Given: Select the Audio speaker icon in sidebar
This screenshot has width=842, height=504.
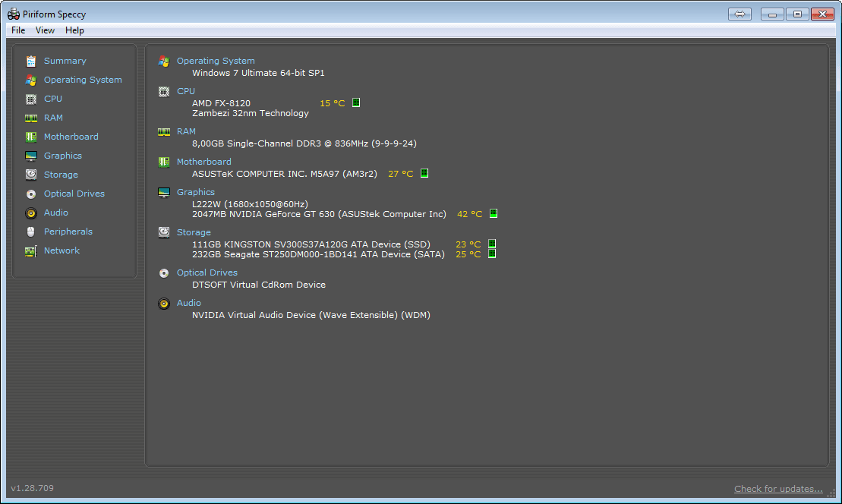Looking at the screenshot, I should click(x=31, y=213).
